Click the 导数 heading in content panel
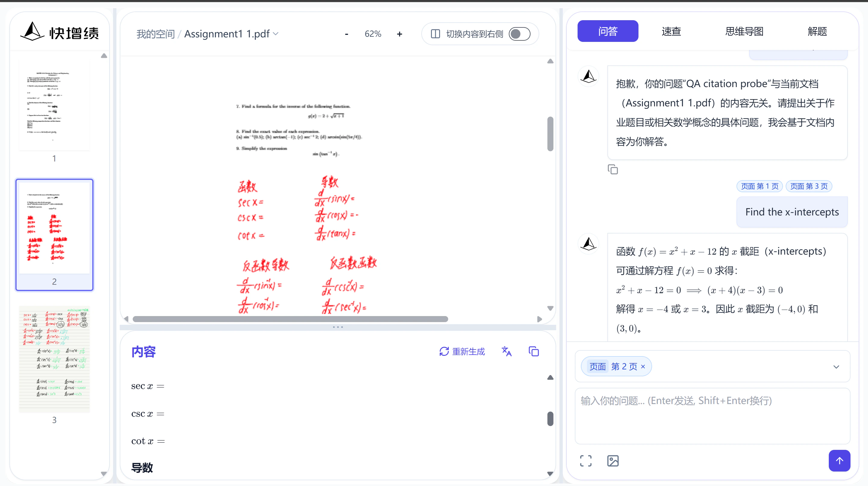This screenshot has height=486, width=868. [x=142, y=468]
